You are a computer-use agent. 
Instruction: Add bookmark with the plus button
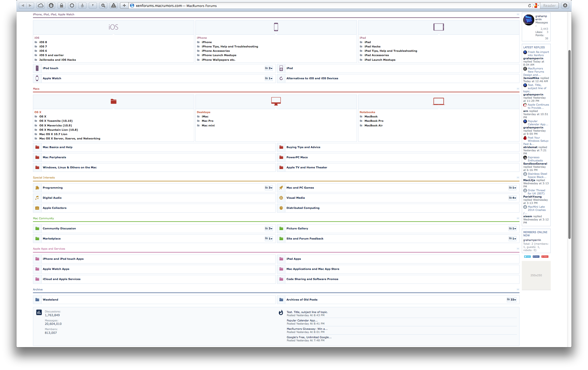[x=124, y=5]
